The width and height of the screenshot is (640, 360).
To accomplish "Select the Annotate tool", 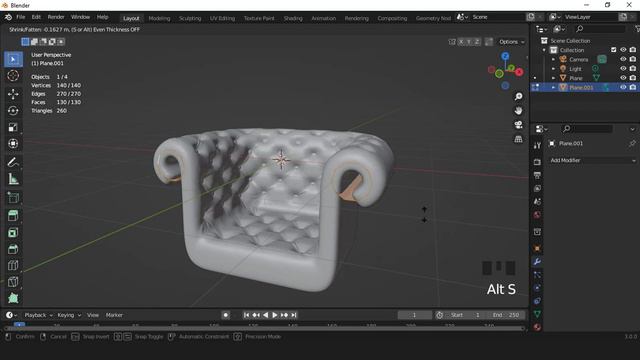I will pyautogui.click(x=13, y=162).
